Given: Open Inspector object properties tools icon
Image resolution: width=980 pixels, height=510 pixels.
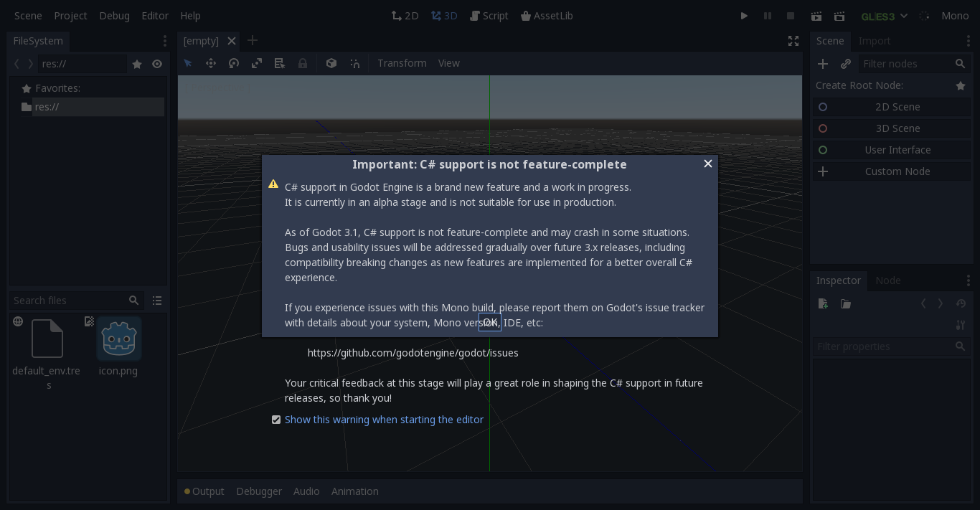Looking at the screenshot, I should [x=961, y=325].
